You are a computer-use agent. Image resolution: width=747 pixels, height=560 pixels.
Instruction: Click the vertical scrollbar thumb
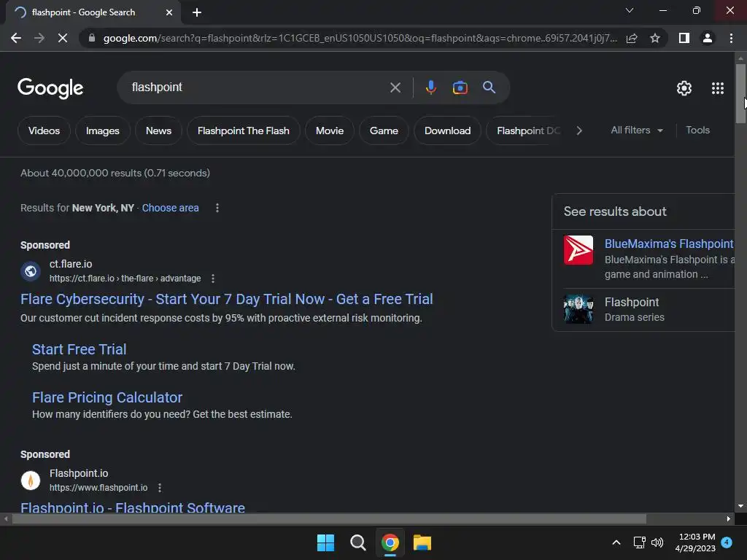click(x=740, y=93)
